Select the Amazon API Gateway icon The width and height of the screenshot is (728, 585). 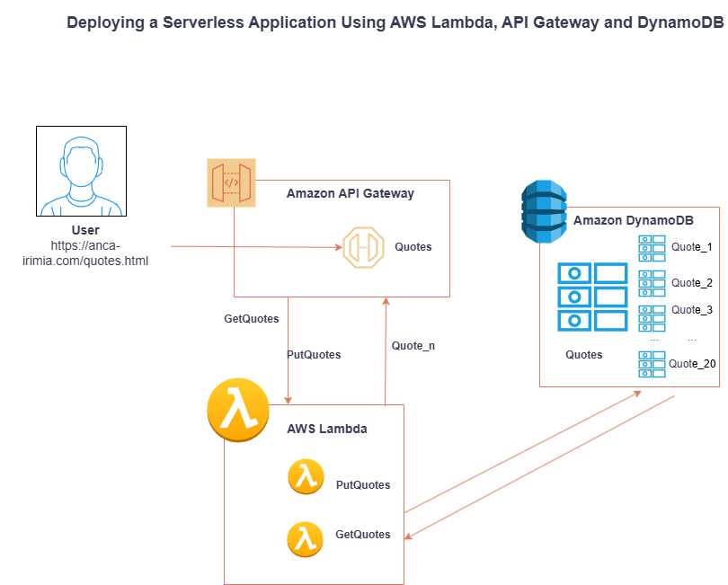[x=231, y=182]
